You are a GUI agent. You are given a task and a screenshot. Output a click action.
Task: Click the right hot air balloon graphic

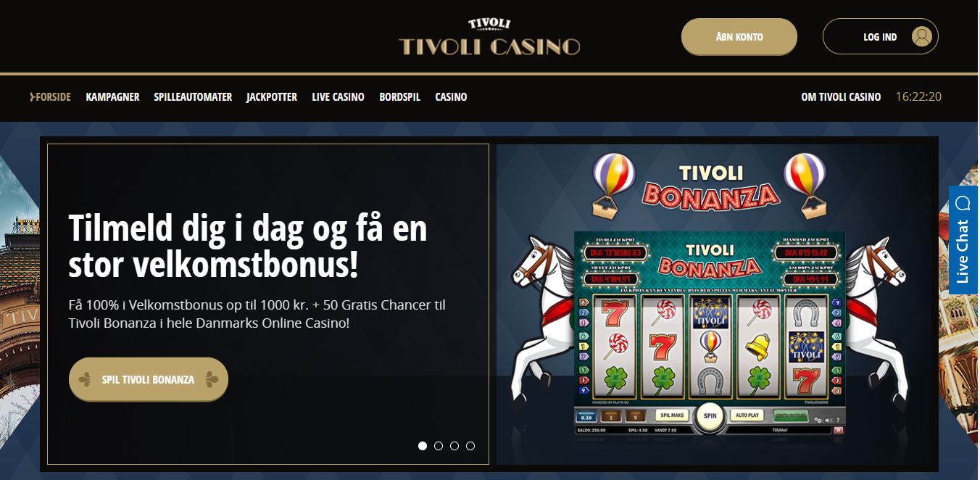pos(805,185)
